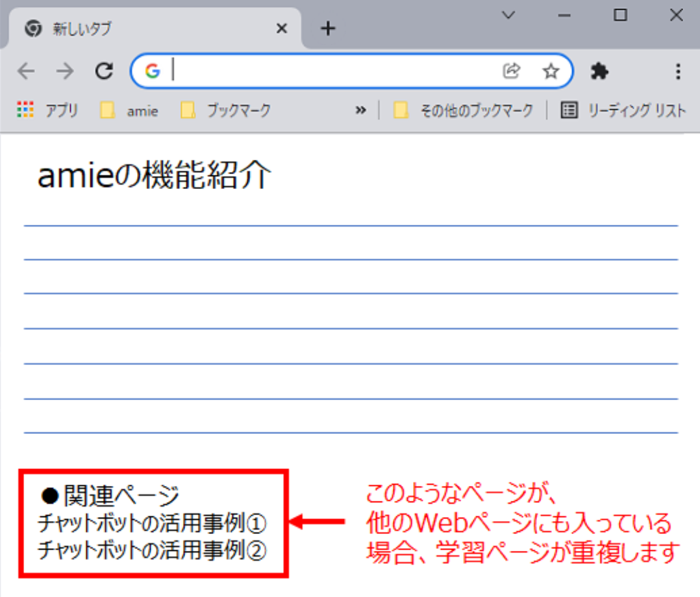Open a new tab with plus button
The image size is (700, 597).
click(329, 29)
